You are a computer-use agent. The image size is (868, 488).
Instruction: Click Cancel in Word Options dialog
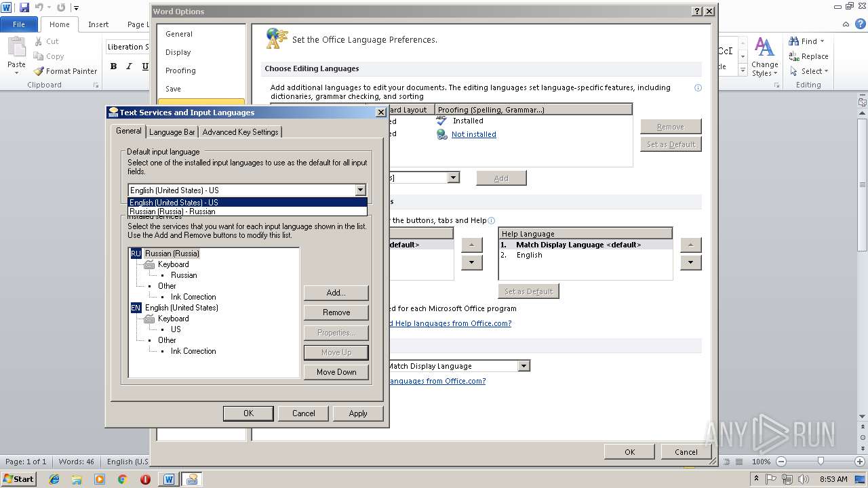686,452
